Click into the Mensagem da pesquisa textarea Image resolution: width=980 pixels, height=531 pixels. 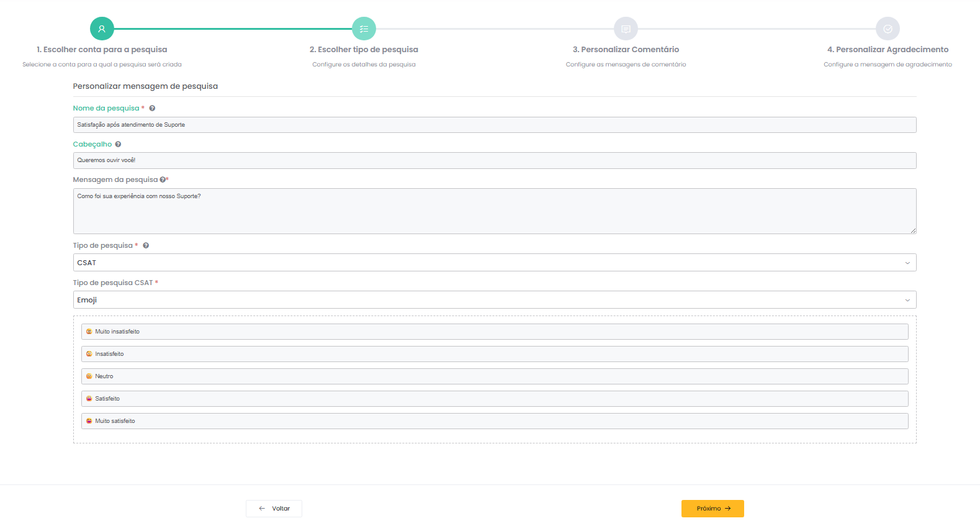point(494,211)
